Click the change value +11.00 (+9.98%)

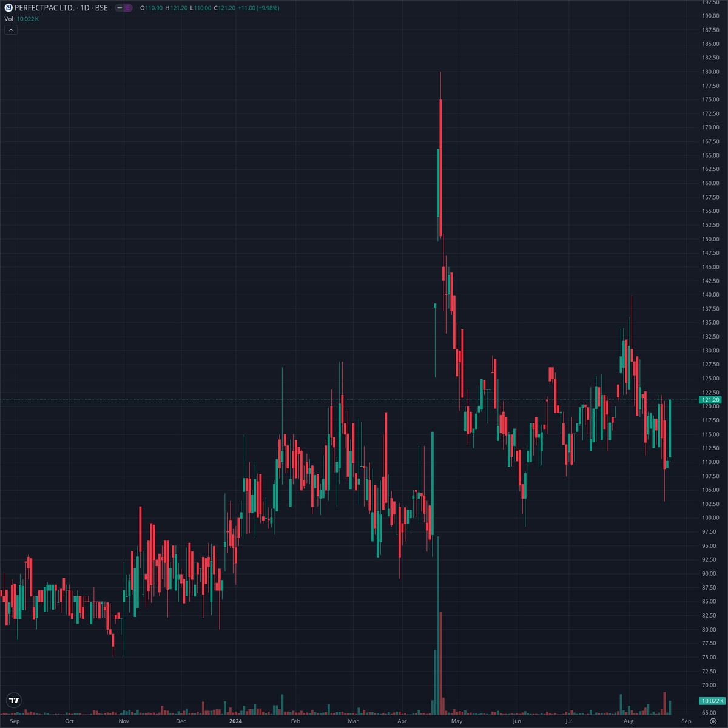click(x=259, y=8)
